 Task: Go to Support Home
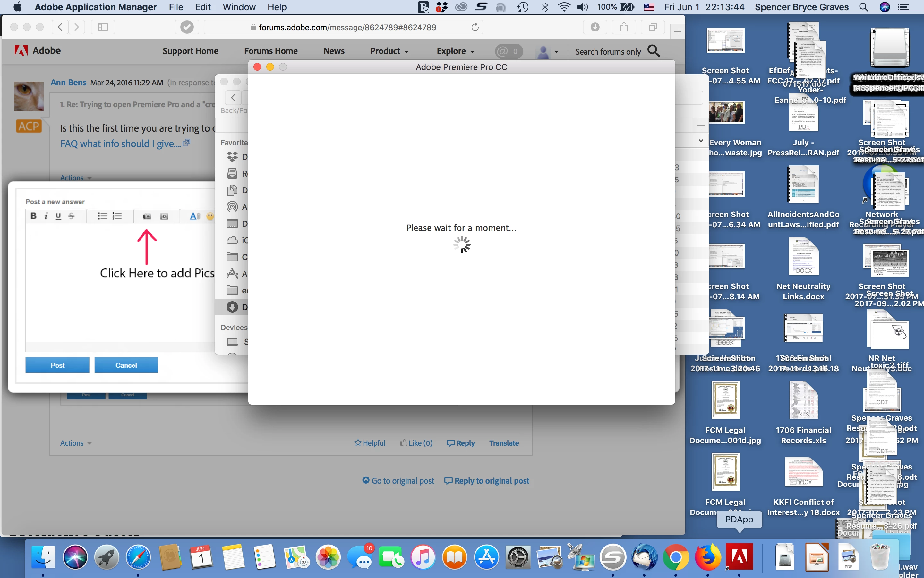click(x=191, y=51)
